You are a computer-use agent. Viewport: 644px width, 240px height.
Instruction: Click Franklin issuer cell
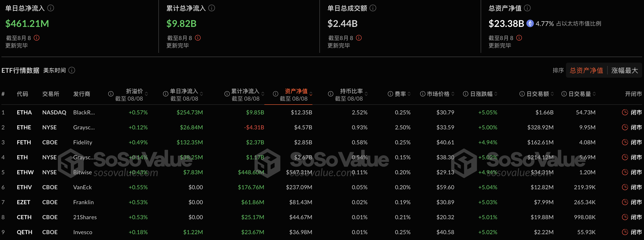pos(83,202)
